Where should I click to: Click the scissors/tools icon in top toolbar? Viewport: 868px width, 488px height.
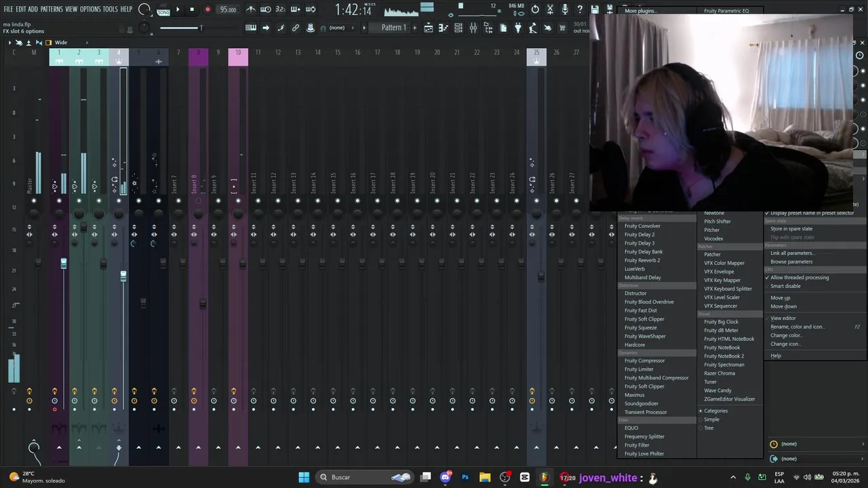pos(550,9)
